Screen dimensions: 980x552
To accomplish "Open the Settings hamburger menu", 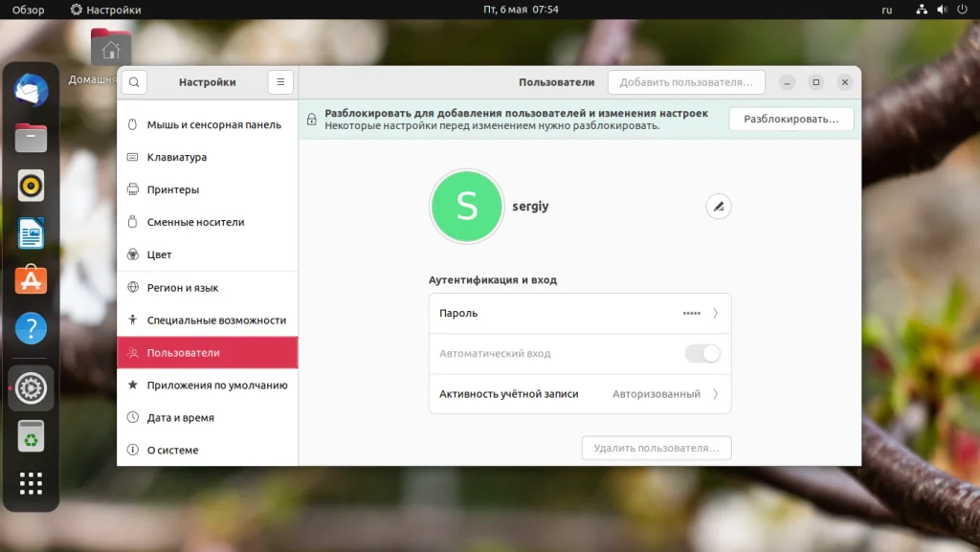I will pyautogui.click(x=279, y=82).
